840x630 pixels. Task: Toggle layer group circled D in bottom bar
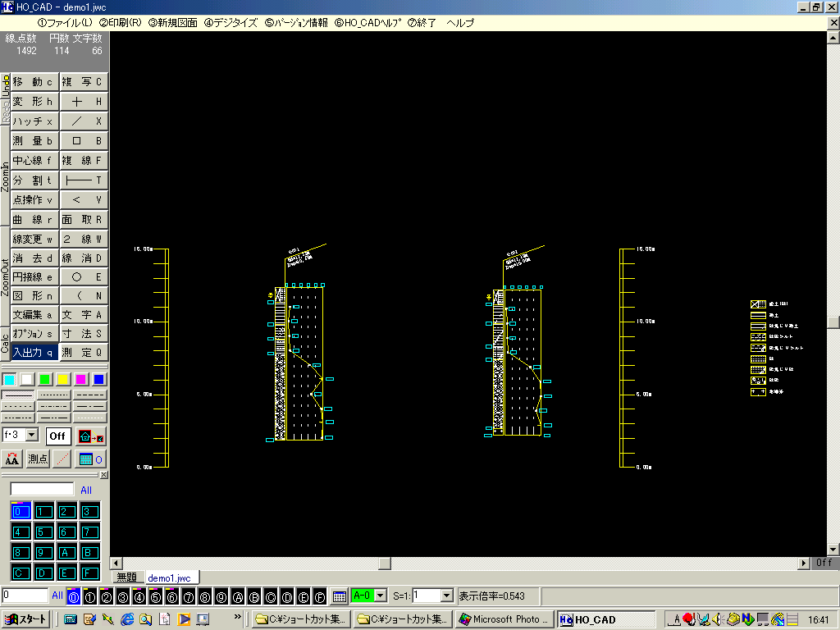pos(287,596)
